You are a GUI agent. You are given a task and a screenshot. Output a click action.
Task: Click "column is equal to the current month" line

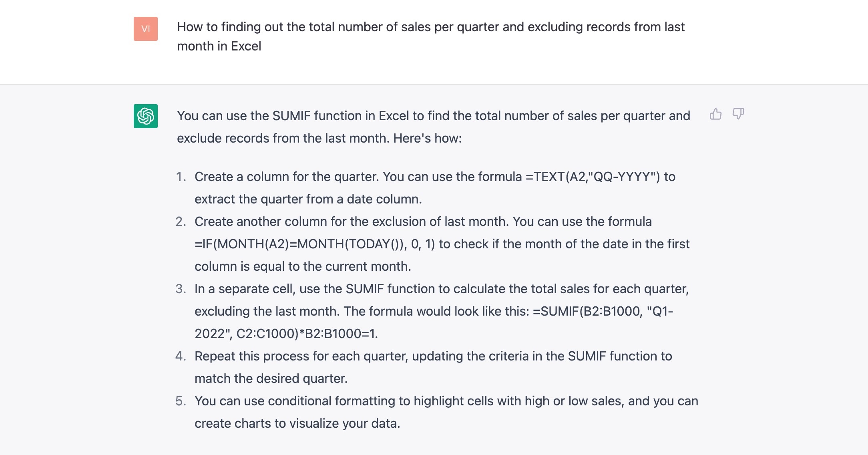[303, 266]
